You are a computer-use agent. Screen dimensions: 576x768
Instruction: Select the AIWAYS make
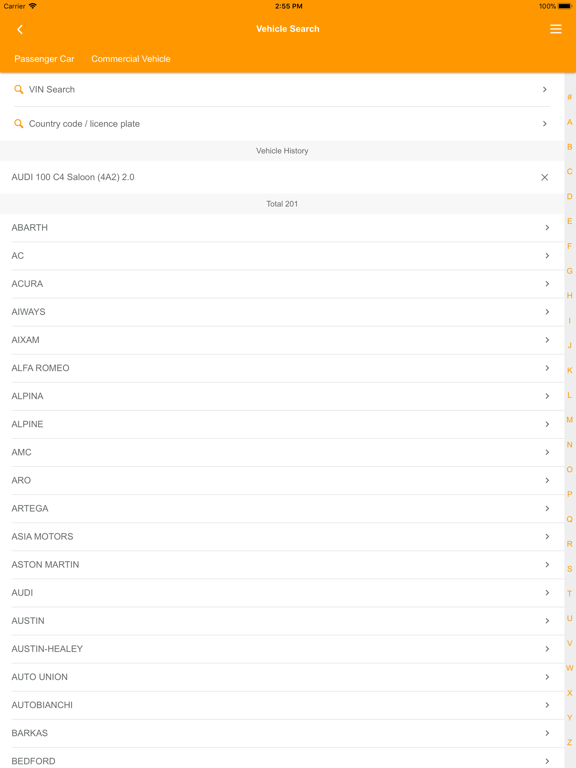(x=282, y=312)
